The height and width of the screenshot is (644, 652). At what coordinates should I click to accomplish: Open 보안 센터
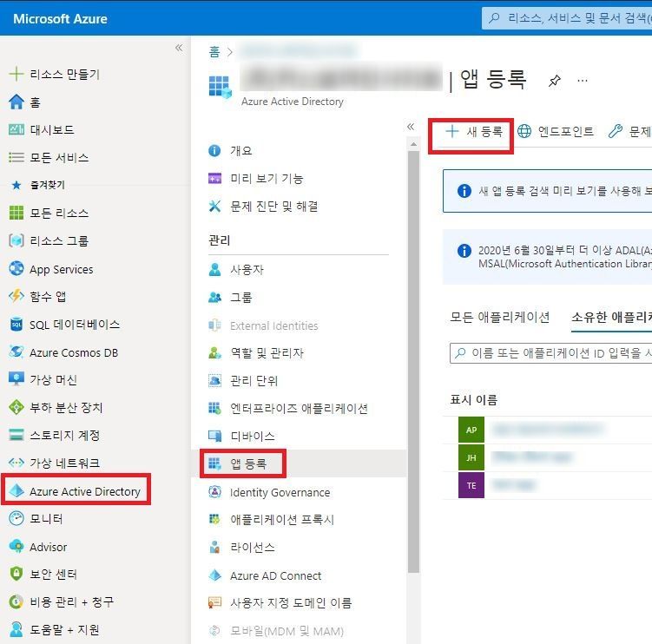[43, 575]
